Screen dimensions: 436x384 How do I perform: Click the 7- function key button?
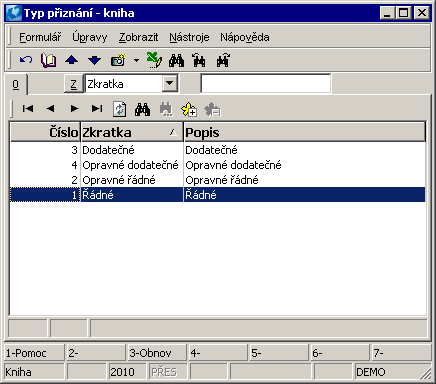pyautogui.click(x=402, y=353)
